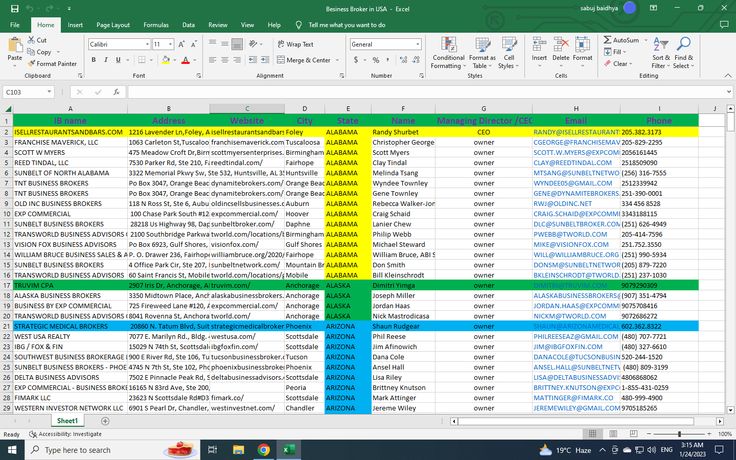The height and width of the screenshot is (460, 736).
Task: Select cell with FRANCHISE MAVERICK, LLC
Action: point(70,142)
